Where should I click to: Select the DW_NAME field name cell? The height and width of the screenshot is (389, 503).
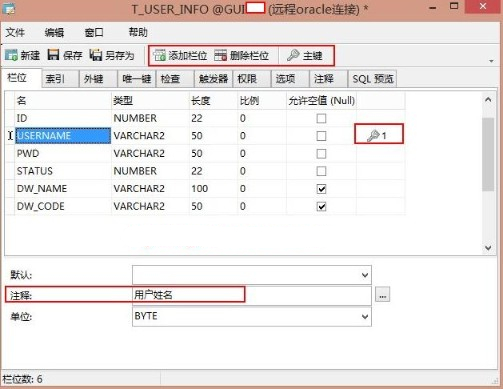pyautogui.click(x=63, y=189)
